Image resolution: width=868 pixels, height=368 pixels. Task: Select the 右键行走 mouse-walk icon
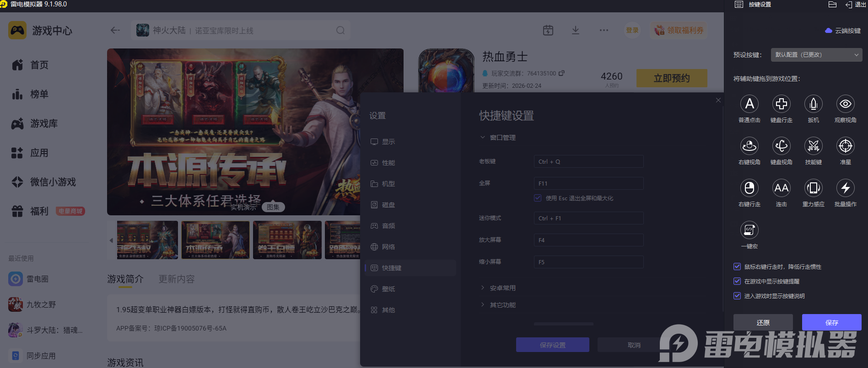[749, 188]
